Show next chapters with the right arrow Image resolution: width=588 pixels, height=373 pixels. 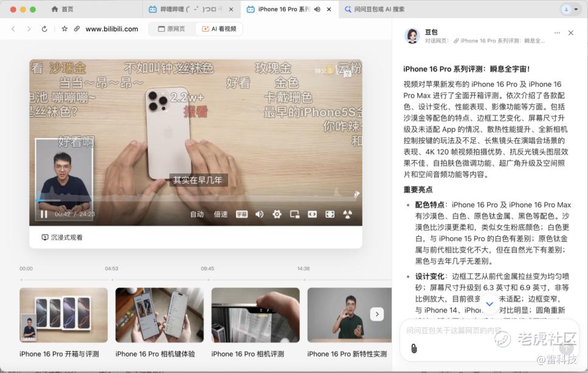pyautogui.click(x=377, y=314)
